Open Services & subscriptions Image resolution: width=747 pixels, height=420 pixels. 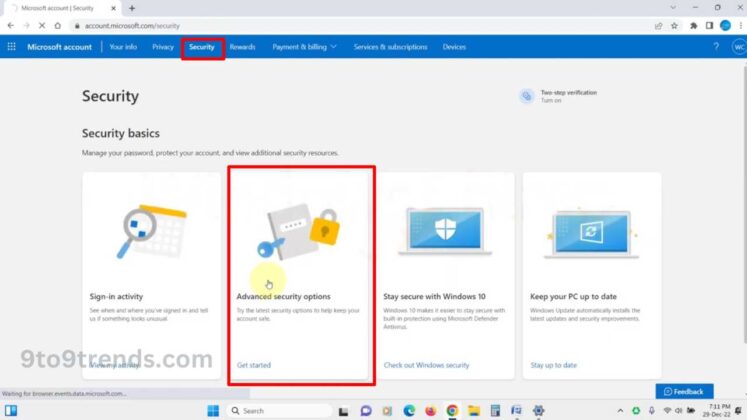[390, 47]
